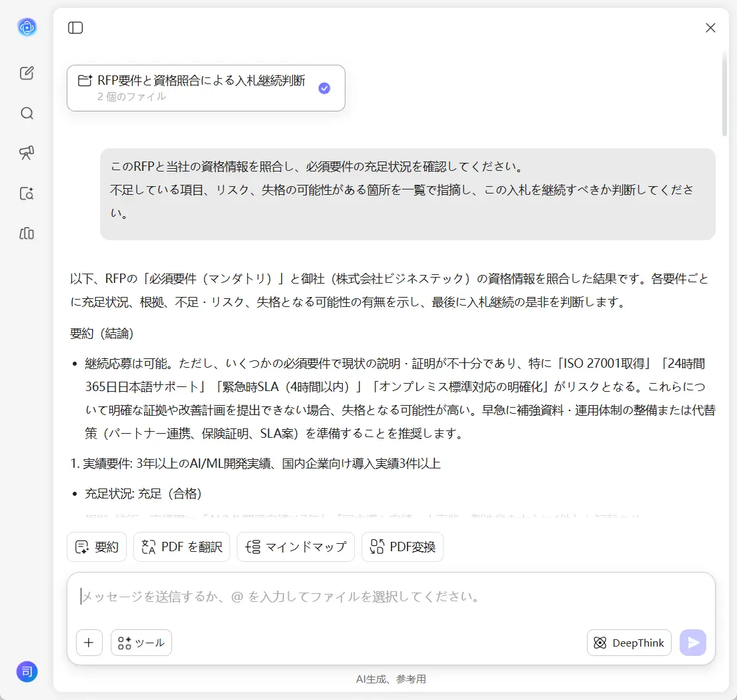Screen dimensions: 737x700
Task: Click the PDF変換 button
Action: [402, 547]
